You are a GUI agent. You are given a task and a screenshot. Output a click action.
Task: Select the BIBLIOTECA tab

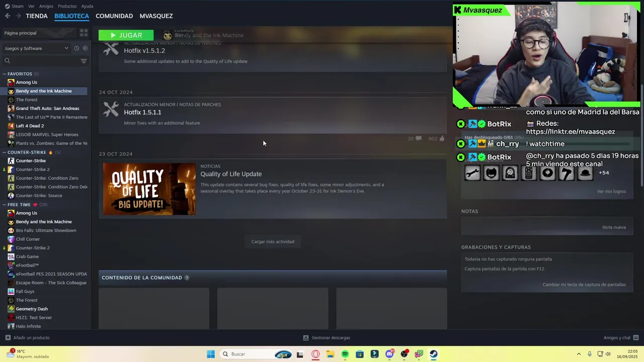[71, 16]
